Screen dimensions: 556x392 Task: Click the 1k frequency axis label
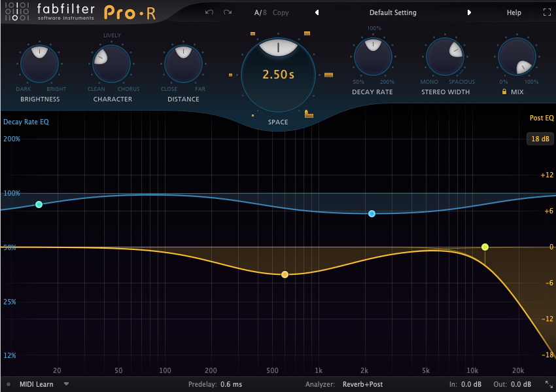(x=319, y=370)
